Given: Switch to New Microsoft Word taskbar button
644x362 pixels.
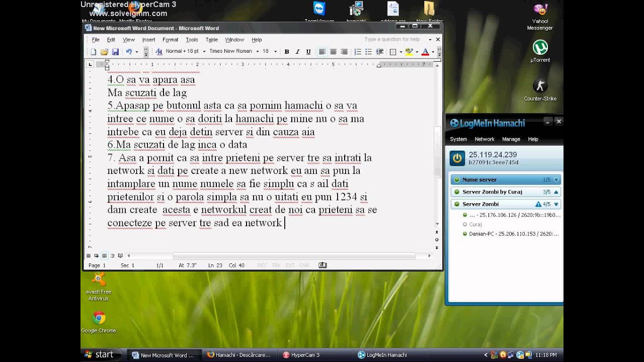Looking at the screenshot, I should (x=165, y=355).
